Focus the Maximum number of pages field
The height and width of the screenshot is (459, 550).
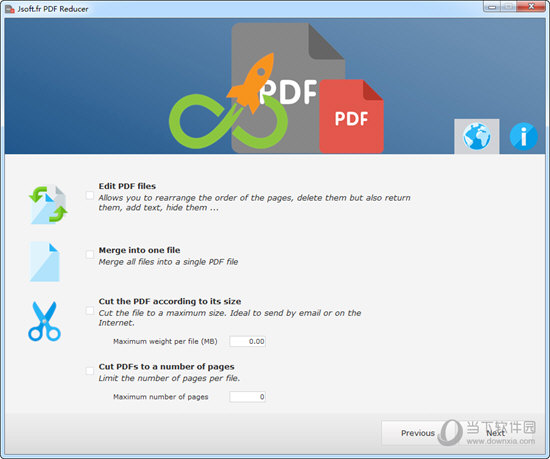248,397
